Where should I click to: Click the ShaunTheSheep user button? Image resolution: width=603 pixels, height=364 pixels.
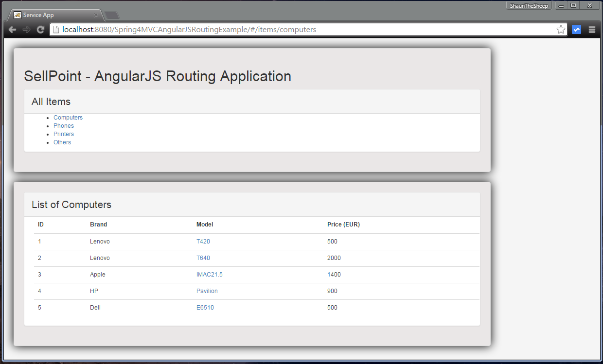pyautogui.click(x=529, y=5)
